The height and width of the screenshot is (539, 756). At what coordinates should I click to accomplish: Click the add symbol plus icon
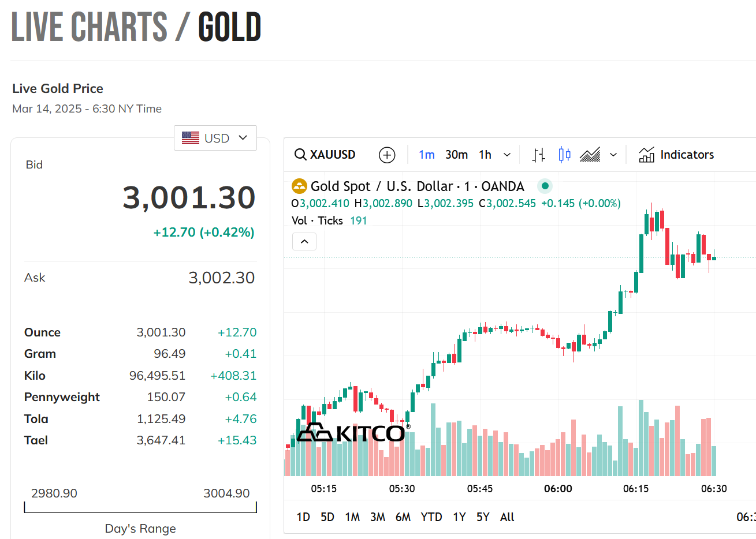387,155
